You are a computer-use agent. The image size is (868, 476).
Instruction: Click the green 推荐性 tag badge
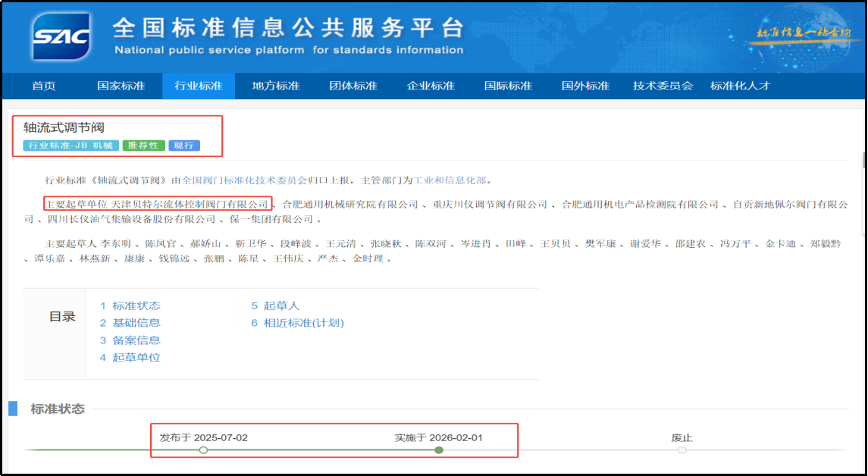(143, 146)
